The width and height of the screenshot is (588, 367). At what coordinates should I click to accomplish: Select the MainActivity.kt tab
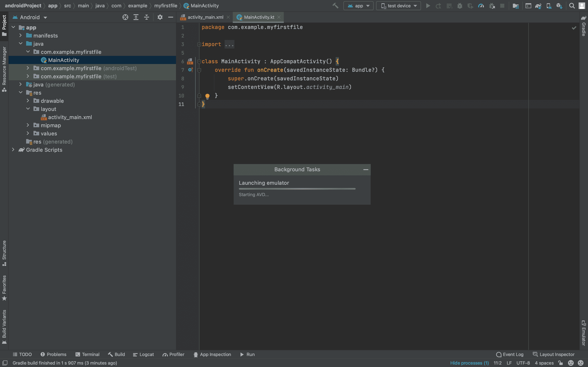coord(259,17)
